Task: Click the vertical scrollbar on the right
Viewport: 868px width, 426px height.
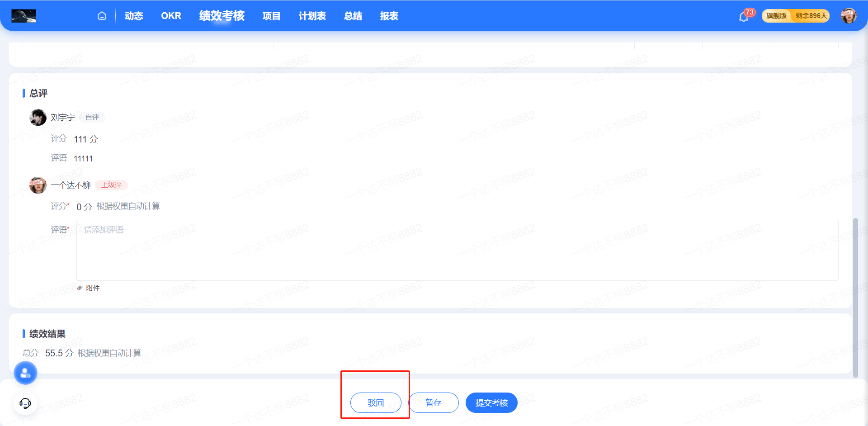Action: [855, 298]
